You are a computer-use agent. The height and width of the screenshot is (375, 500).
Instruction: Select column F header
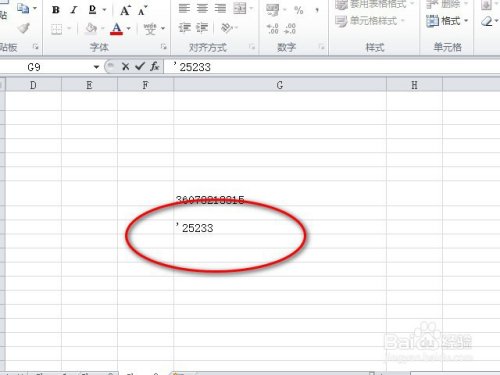pyautogui.click(x=145, y=85)
